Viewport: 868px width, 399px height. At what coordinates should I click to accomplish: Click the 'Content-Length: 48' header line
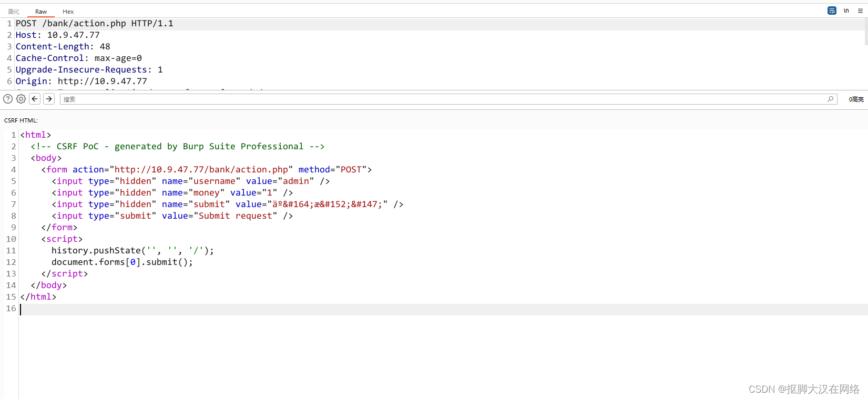tap(63, 47)
